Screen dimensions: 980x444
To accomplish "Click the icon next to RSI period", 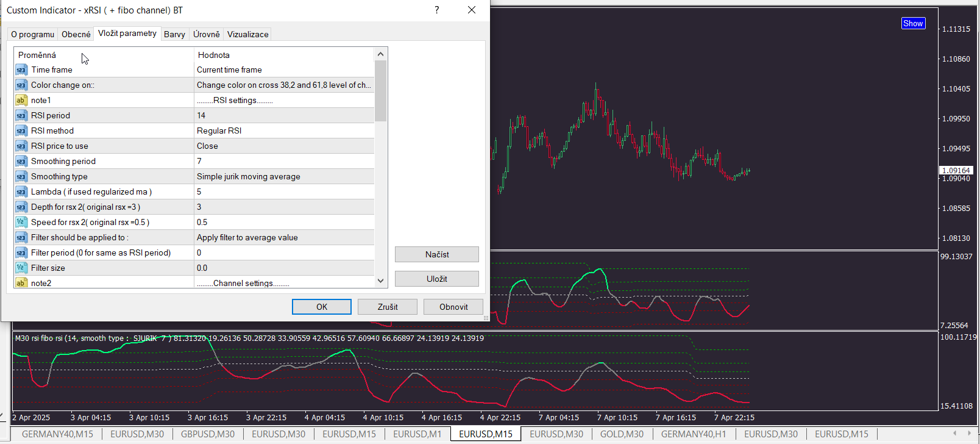I will click(x=21, y=116).
